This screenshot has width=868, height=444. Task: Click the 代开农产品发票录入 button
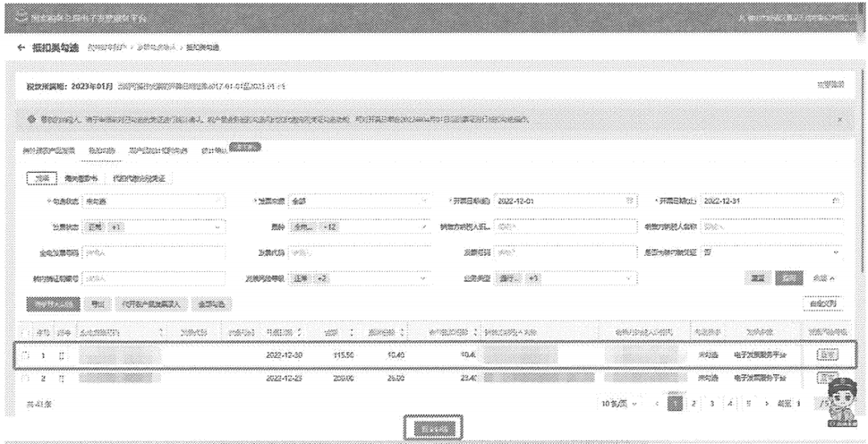point(152,304)
